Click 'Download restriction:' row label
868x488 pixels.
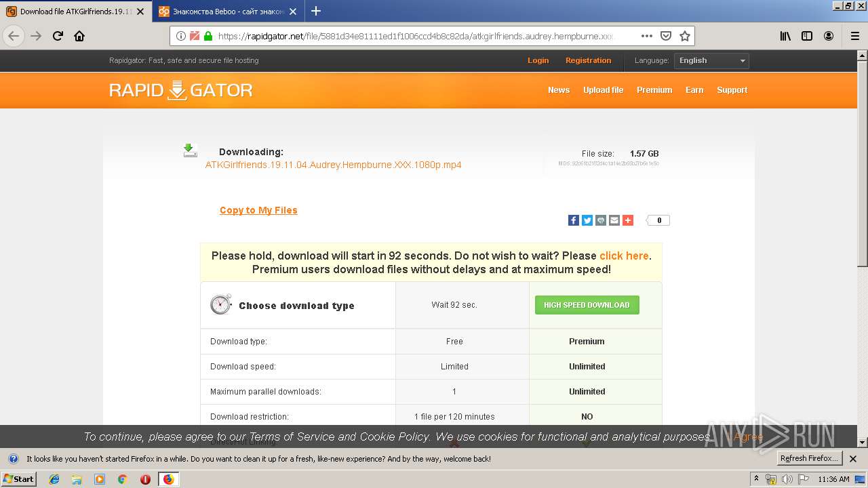[250, 417]
